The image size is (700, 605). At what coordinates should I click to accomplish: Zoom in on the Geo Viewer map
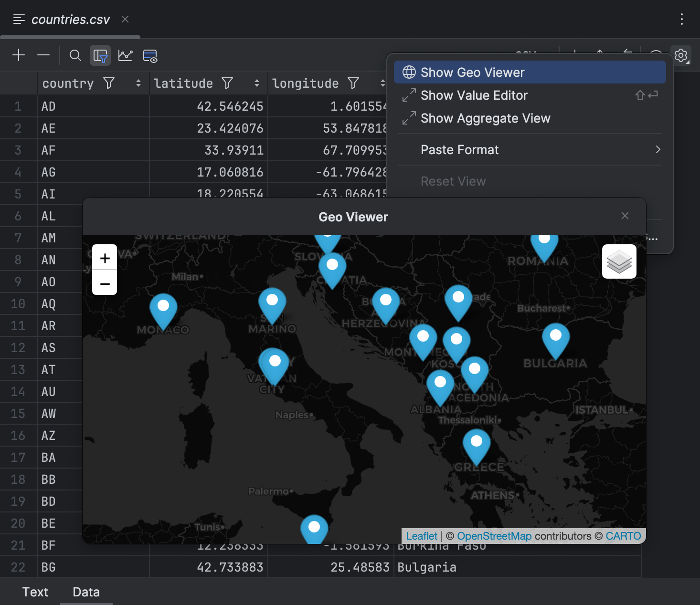[104, 258]
